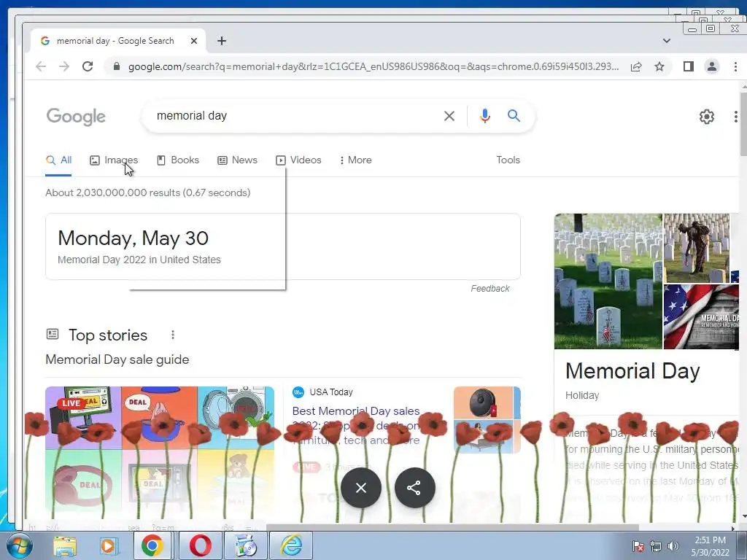Image resolution: width=747 pixels, height=560 pixels.
Task: Select the All results tab
Action: [58, 160]
